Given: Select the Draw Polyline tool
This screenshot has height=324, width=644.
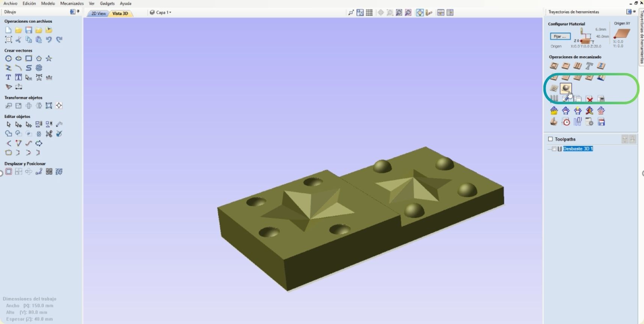Looking at the screenshot, I should pos(8,68).
